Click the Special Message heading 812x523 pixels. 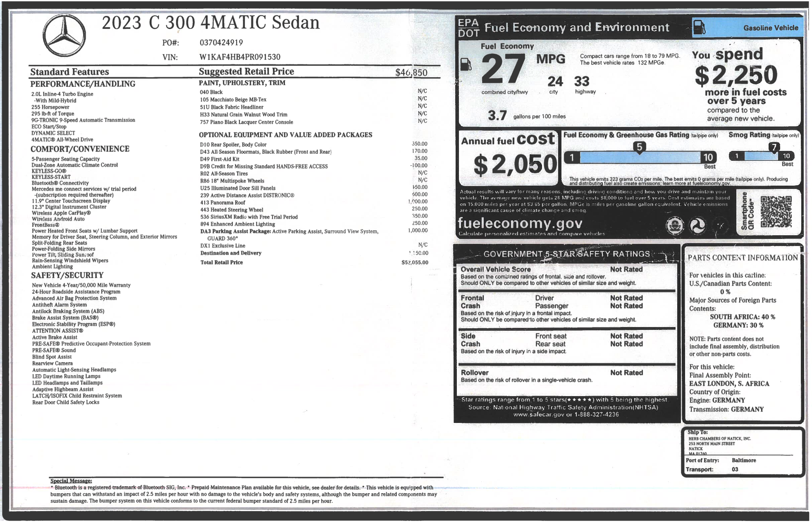pos(71,481)
